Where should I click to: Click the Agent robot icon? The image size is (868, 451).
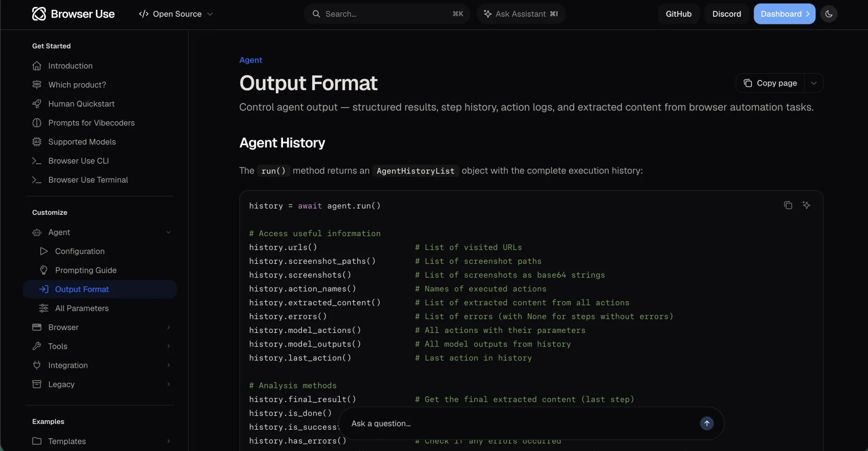coord(37,233)
